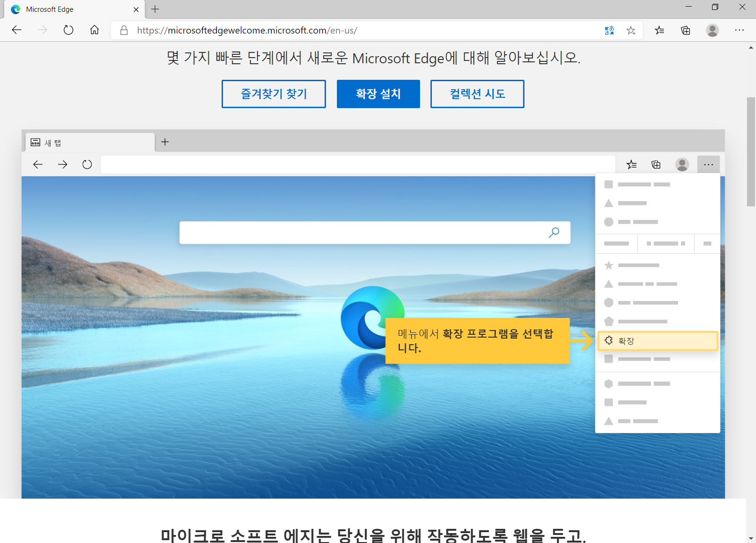The height and width of the screenshot is (543, 756).
Task: Click profile avatar in demo browser
Action: tap(682, 164)
